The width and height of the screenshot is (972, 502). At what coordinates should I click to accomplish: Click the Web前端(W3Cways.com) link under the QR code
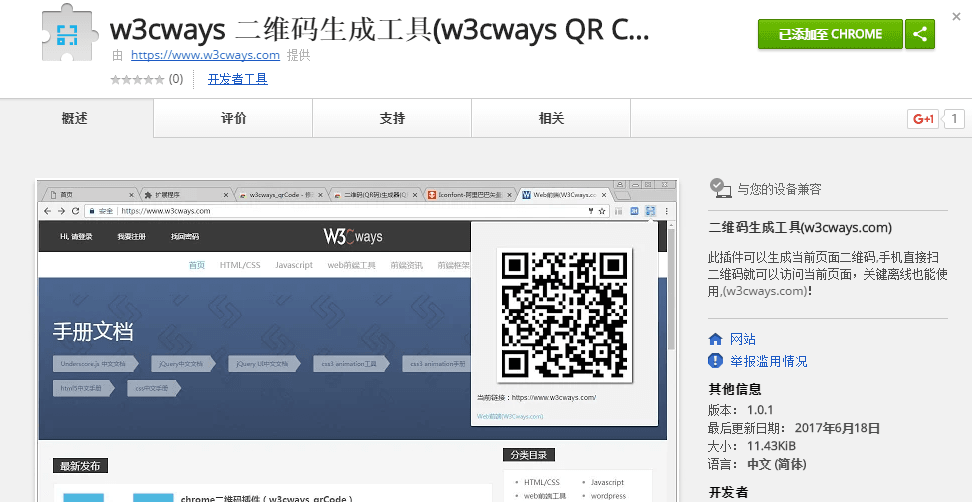pyautogui.click(x=510, y=416)
